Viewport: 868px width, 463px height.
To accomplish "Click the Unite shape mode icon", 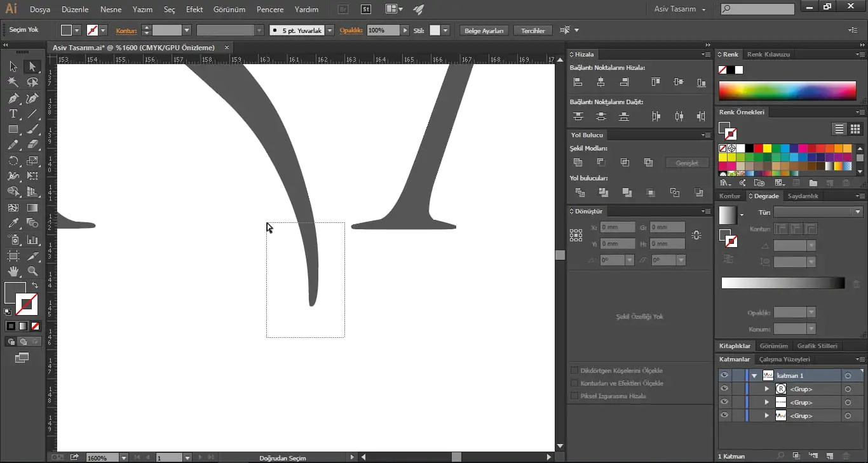I will click(578, 163).
